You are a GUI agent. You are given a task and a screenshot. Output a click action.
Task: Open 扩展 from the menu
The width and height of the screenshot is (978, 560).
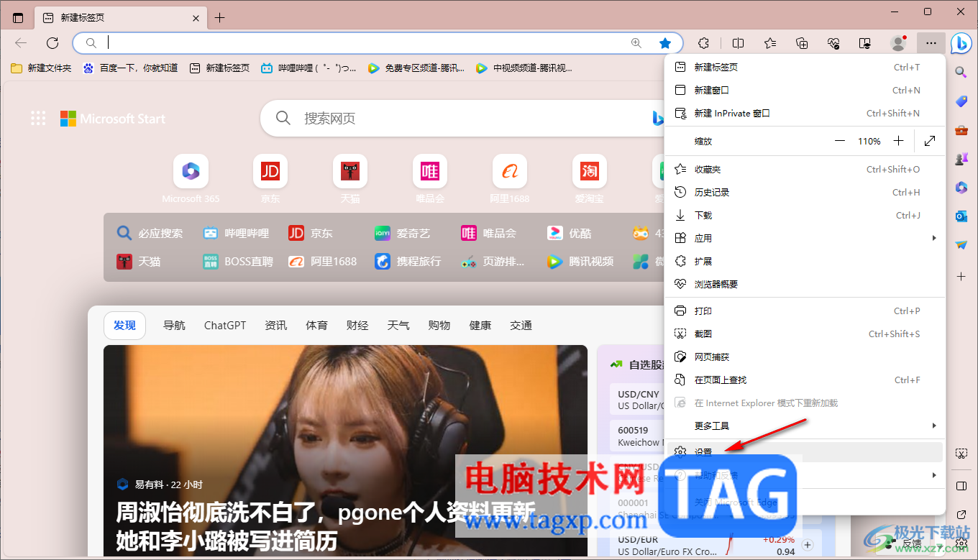805,261
